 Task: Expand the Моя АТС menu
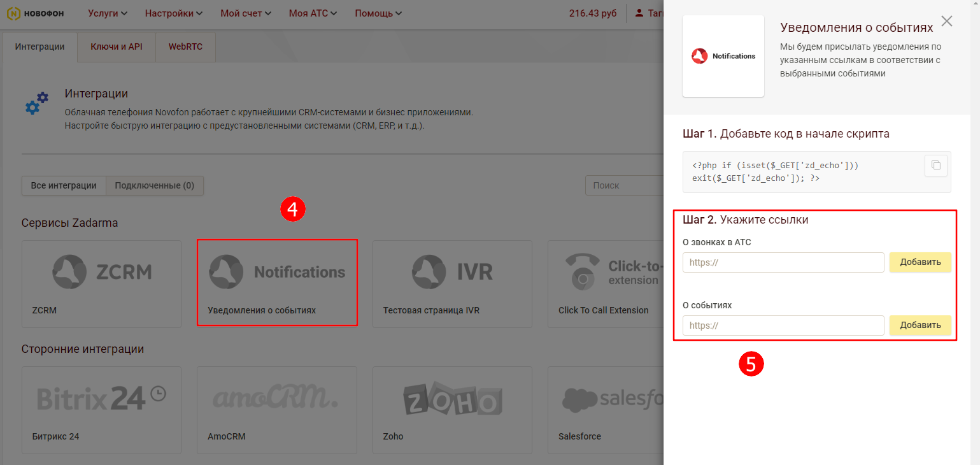click(313, 13)
